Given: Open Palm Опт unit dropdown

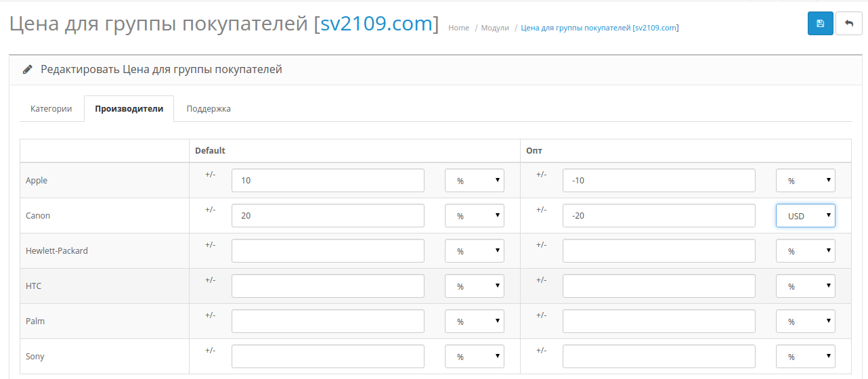Looking at the screenshot, I should coord(806,321).
